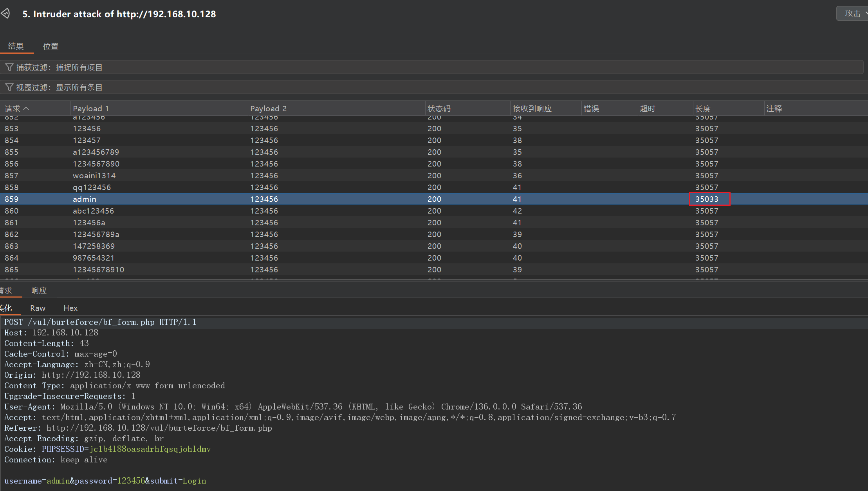Switch to Raw view of request
Screen dimensions: 868x491
coord(38,308)
